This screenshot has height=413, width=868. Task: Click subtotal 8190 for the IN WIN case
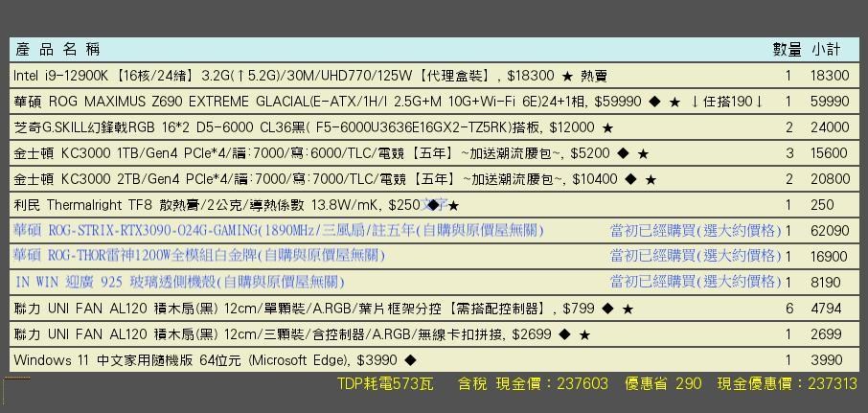coord(826,283)
